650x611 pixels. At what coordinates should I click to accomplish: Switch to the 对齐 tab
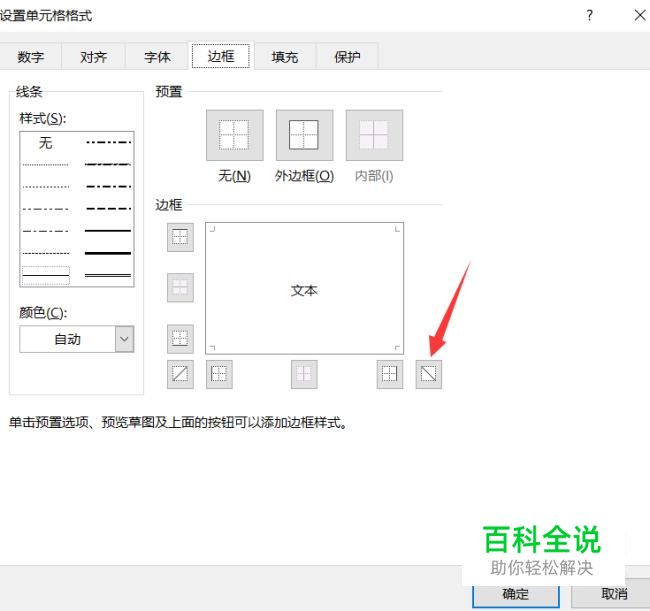pos(94,56)
